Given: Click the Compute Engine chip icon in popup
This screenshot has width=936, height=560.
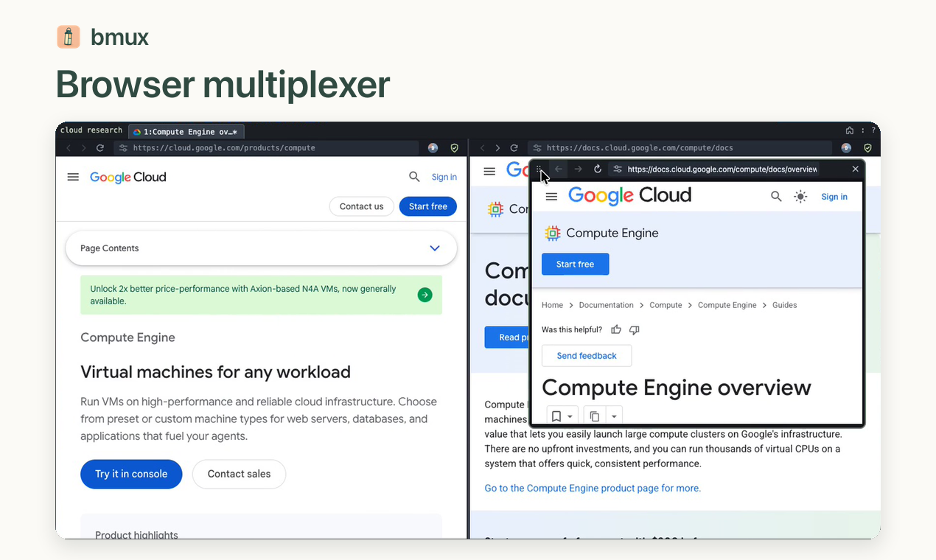Looking at the screenshot, I should [552, 233].
